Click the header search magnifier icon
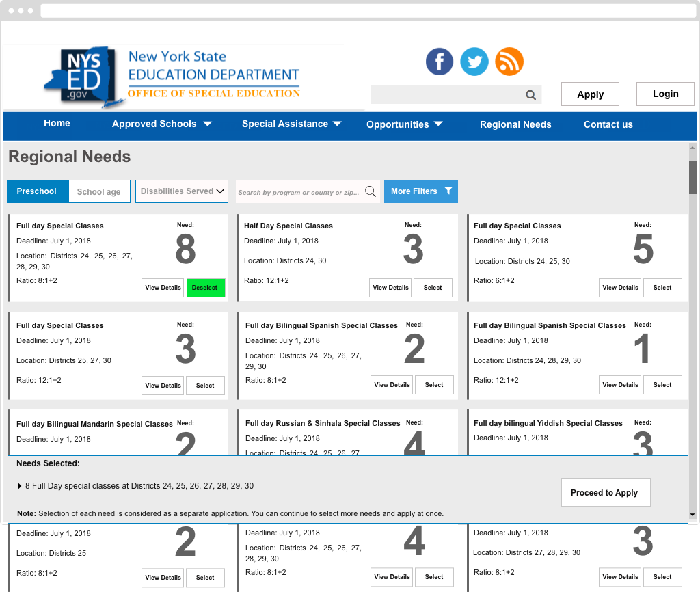 530,95
